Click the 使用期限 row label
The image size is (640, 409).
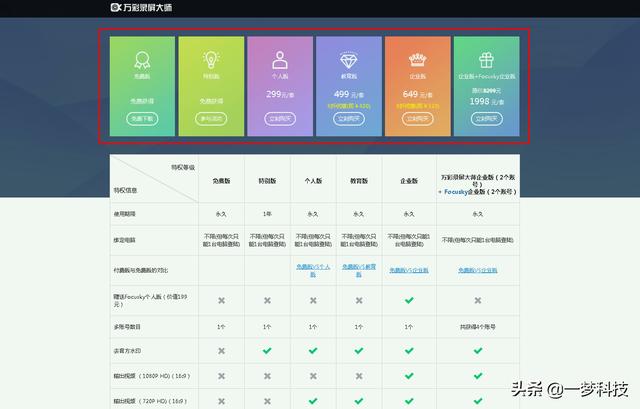[x=124, y=214]
